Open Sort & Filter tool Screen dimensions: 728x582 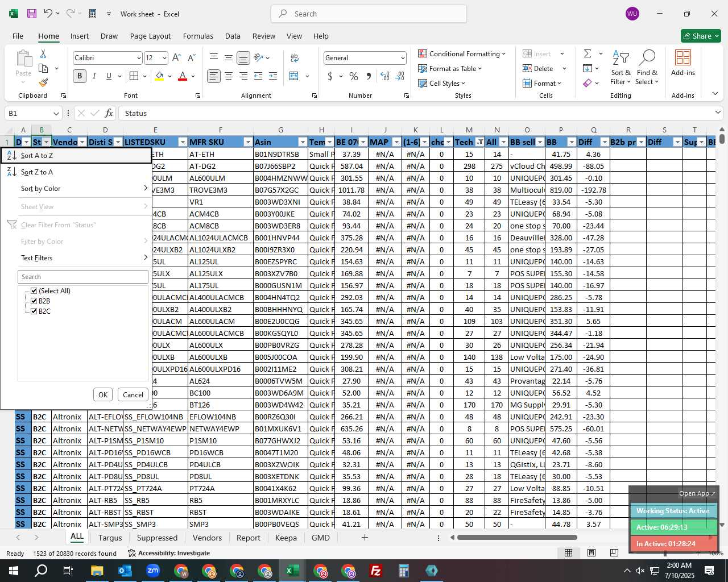[621, 67]
